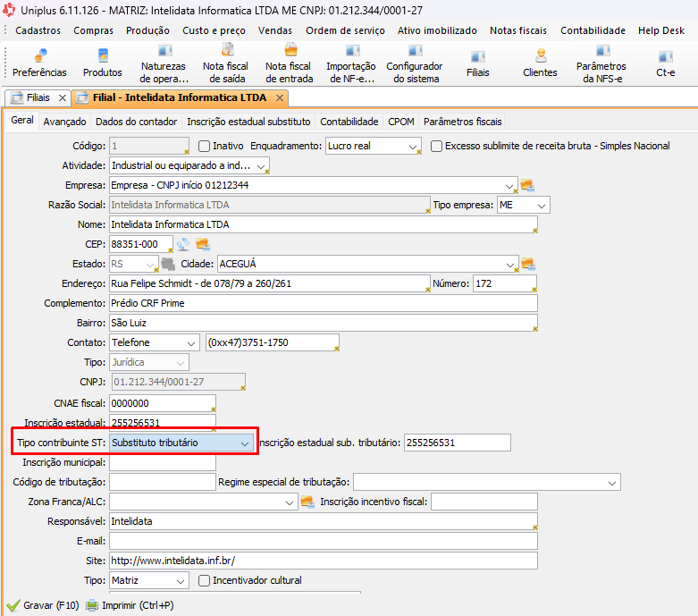Click map icon next to Estado
The width and height of the screenshot is (698, 616).
pos(168,264)
